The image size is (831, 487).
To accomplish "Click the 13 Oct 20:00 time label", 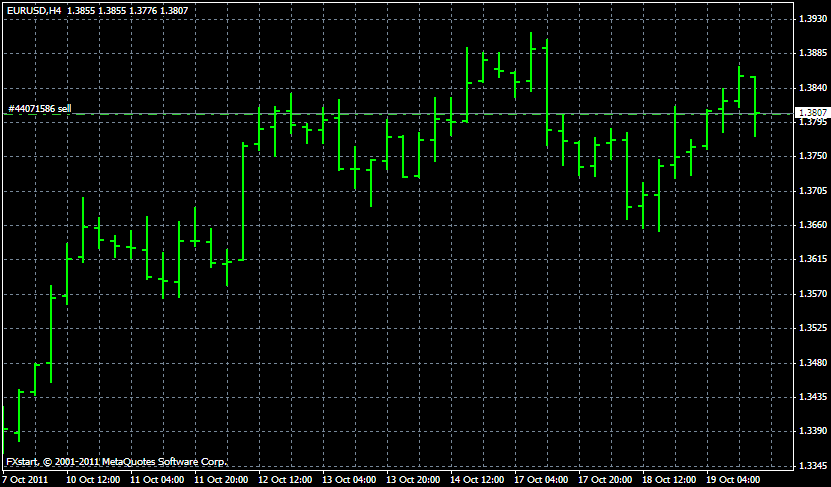I will pyautogui.click(x=413, y=480).
